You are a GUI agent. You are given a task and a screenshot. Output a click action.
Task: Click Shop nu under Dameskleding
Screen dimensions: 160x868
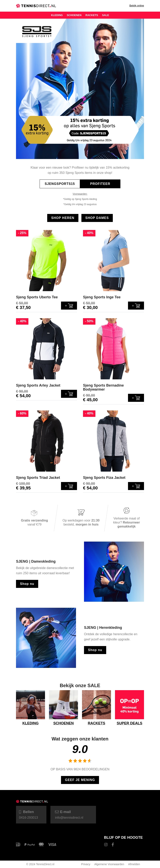tap(27, 584)
